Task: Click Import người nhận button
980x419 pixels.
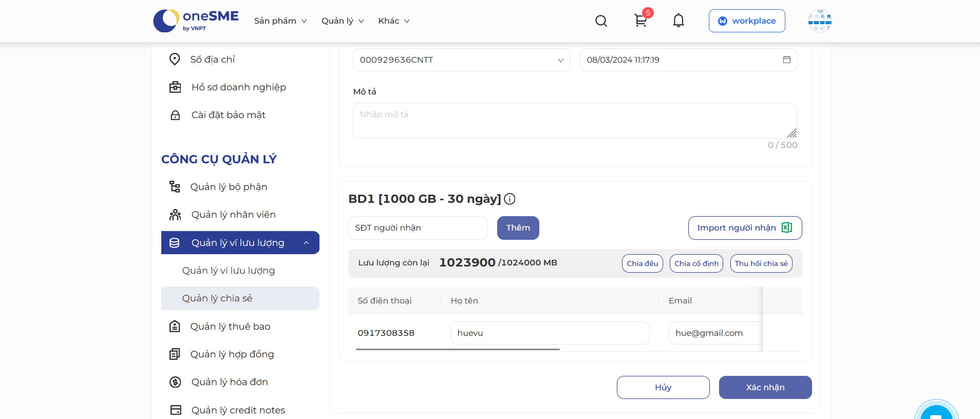Action: point(745,227)
